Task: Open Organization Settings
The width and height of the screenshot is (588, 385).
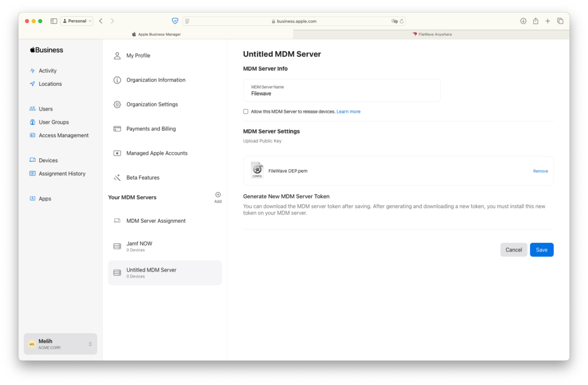Action: tap(152, 105)
